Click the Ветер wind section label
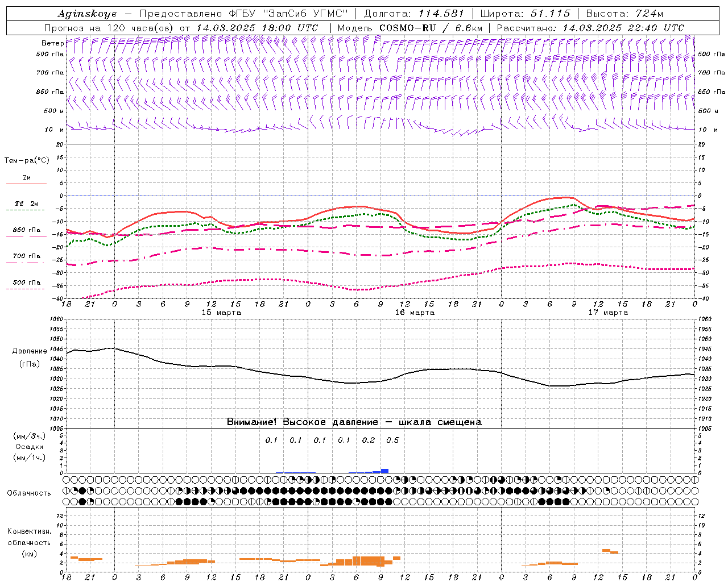Screen dimensions: 728x582 click(x=52, y=43)
